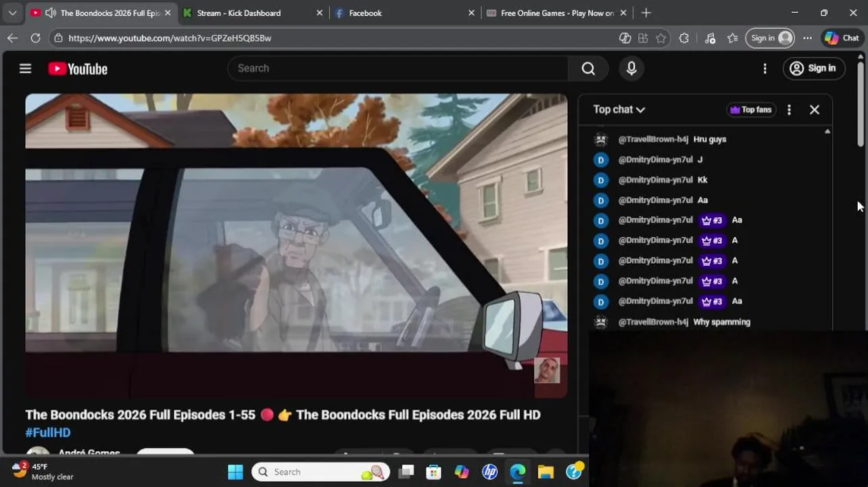Click the 'Why spamming' chat message

click(721, 322)
